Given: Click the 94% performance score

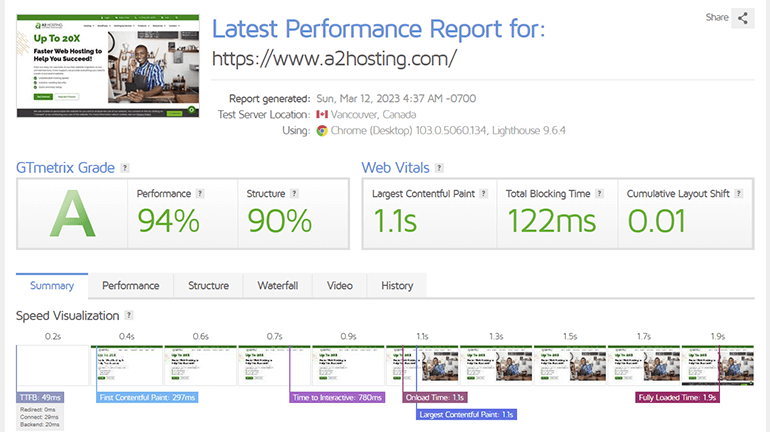Looking at the screenshot, I should (x=168, y=221).
